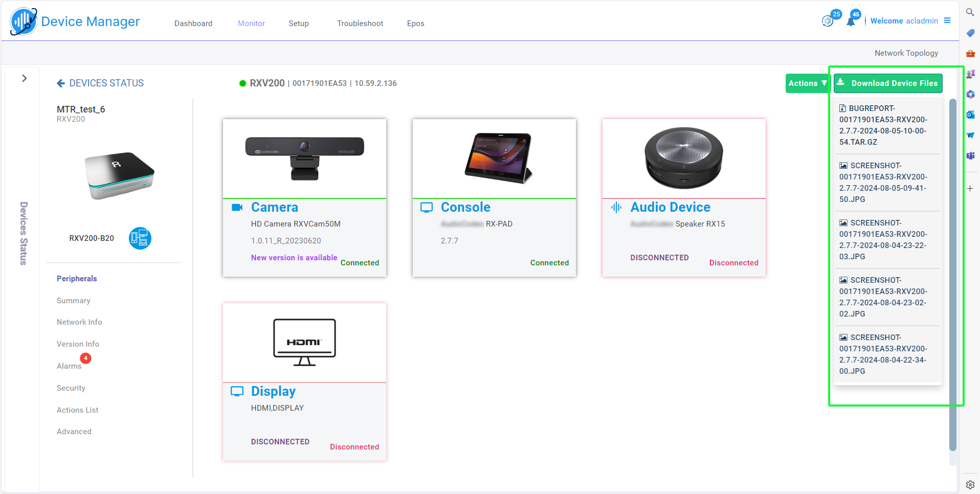
Task: Click the Camera device image thumbnail
Action: [304, 159]
